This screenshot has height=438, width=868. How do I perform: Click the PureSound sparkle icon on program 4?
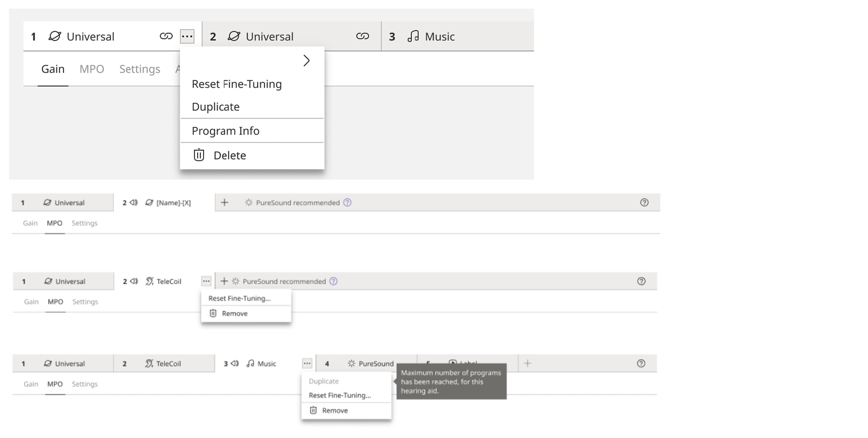351,364
